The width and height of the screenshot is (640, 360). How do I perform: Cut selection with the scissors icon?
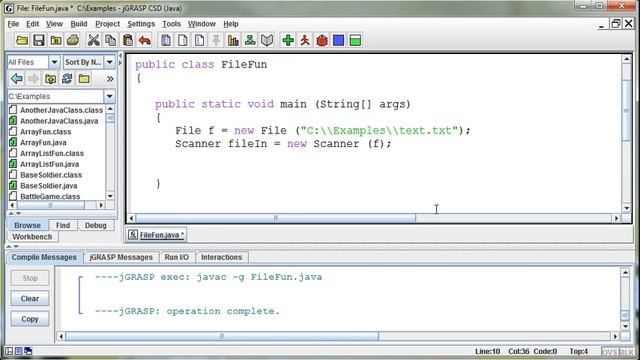click(93, 40)
